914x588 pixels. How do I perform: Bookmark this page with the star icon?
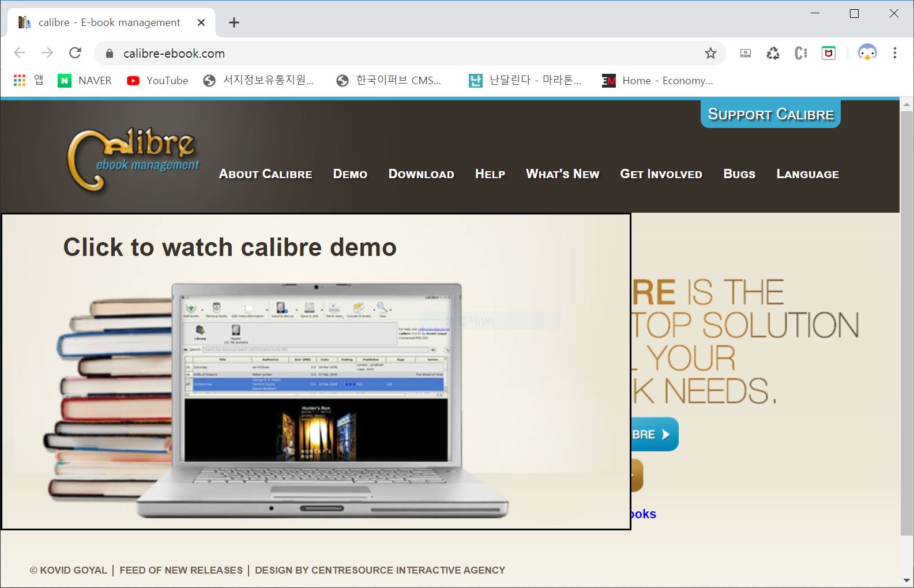(x=710, y=53)
